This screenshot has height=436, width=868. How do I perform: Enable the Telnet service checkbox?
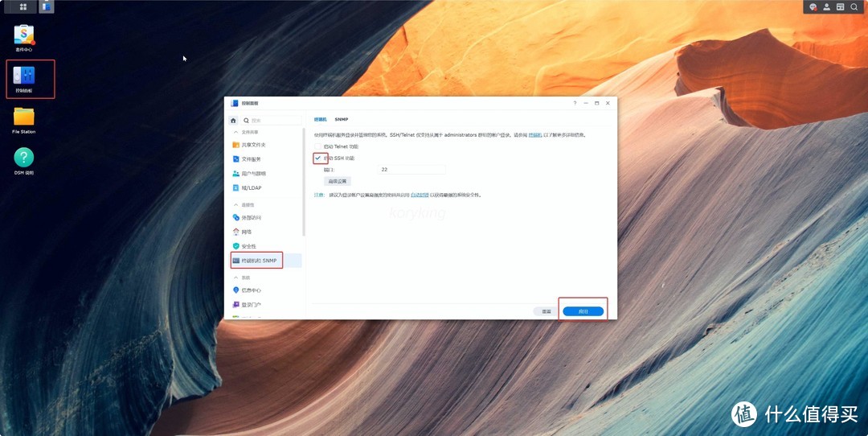(318, 146)
